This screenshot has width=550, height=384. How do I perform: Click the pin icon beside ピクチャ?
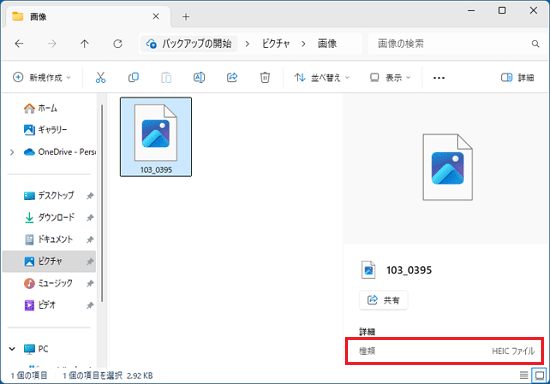pos(90,261)
